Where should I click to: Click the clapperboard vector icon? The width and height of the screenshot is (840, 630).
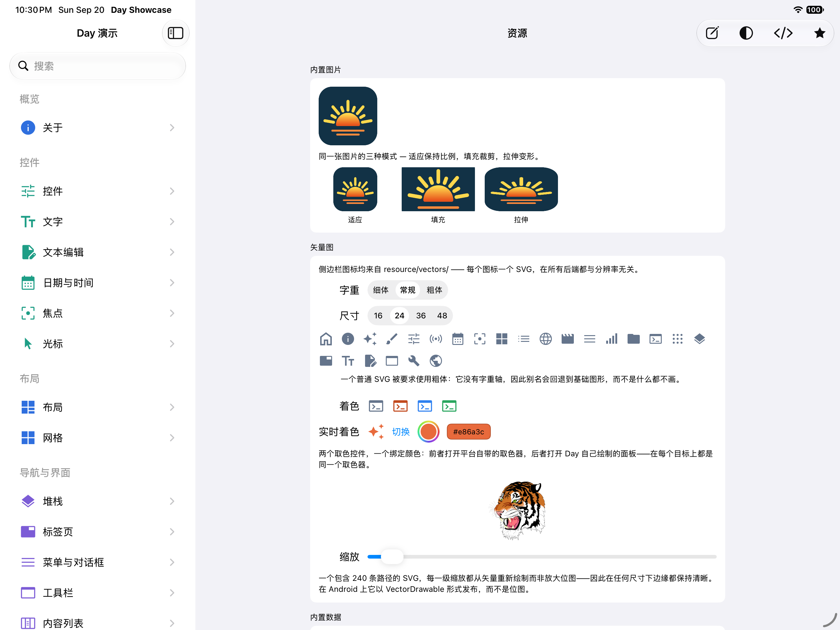[x=568, y=339]
